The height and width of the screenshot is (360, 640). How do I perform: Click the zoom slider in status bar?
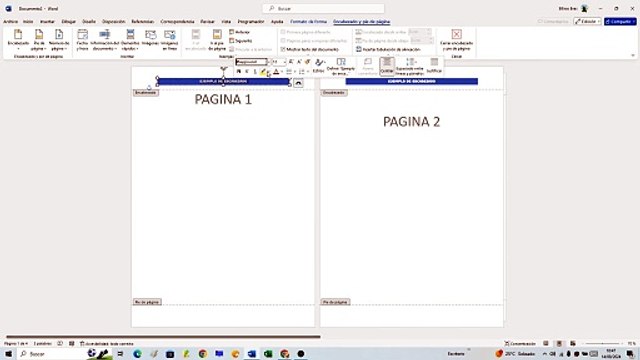[x=602, y=344]
